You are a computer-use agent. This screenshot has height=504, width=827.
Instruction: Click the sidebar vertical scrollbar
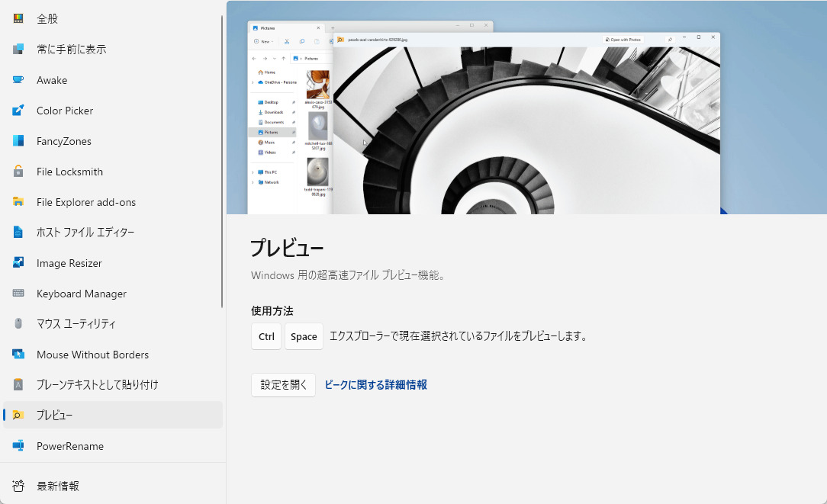(x=222, y=162)
